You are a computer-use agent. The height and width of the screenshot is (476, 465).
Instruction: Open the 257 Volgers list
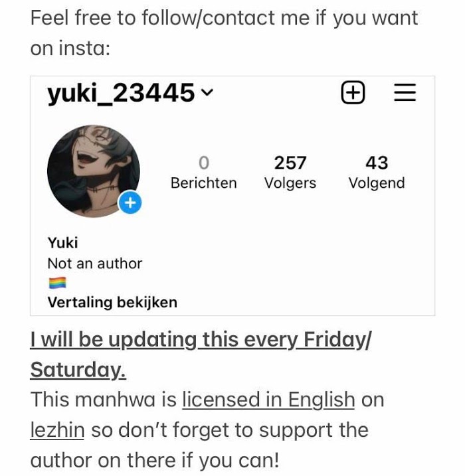[x=290, y=172]
